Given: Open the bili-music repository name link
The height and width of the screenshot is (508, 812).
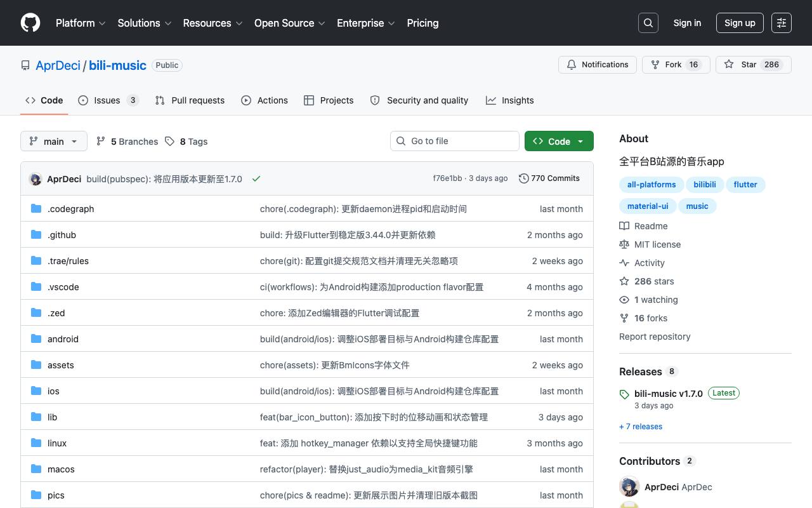Looking at the screenshot, I should 117,65.
